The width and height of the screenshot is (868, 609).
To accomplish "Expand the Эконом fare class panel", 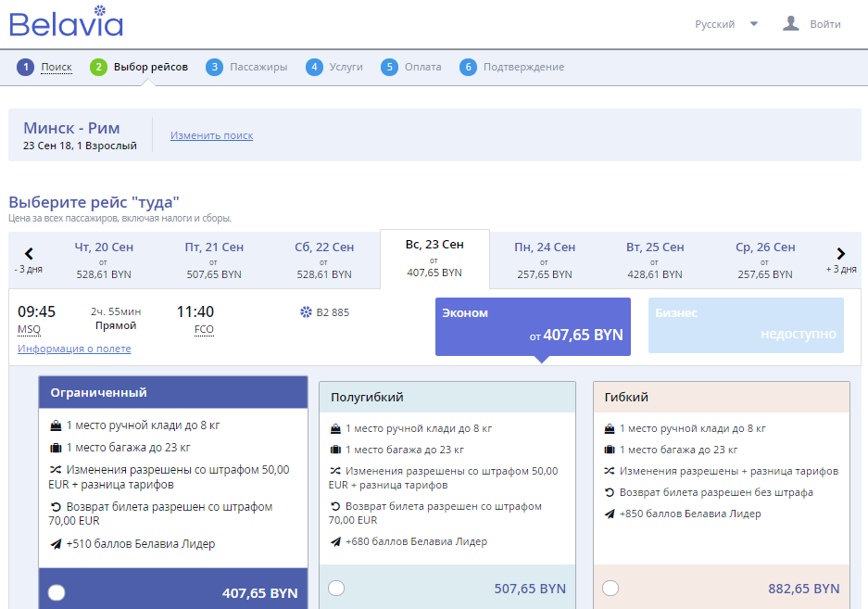I will [533, 326].
